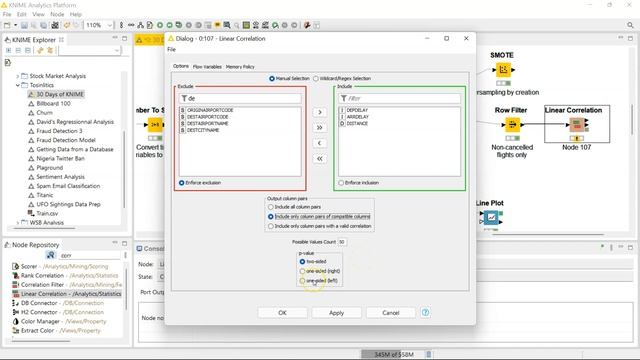Click the green Execute selected node icon
Viewport: 640px width, 360px height.
coord(160,25)
